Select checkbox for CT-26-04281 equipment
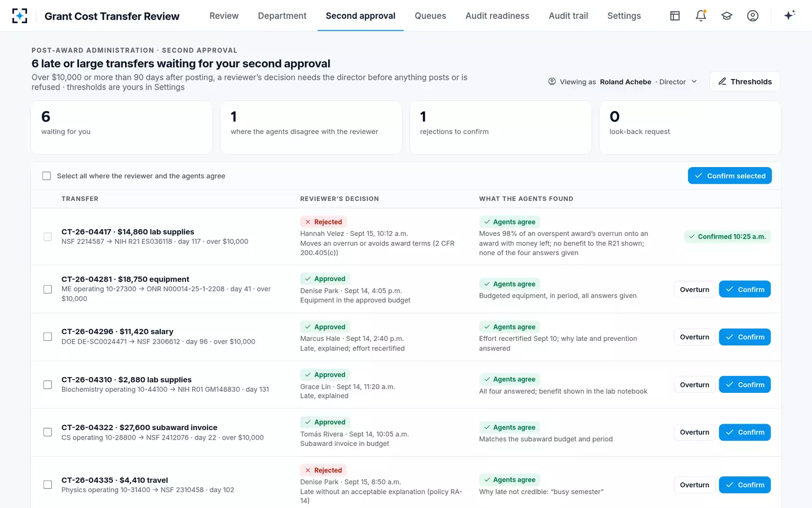Screen dimensions: 812x508 48,289
